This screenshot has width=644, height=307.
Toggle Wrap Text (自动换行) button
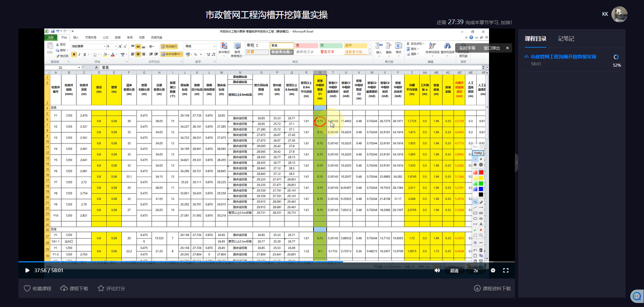169,47
